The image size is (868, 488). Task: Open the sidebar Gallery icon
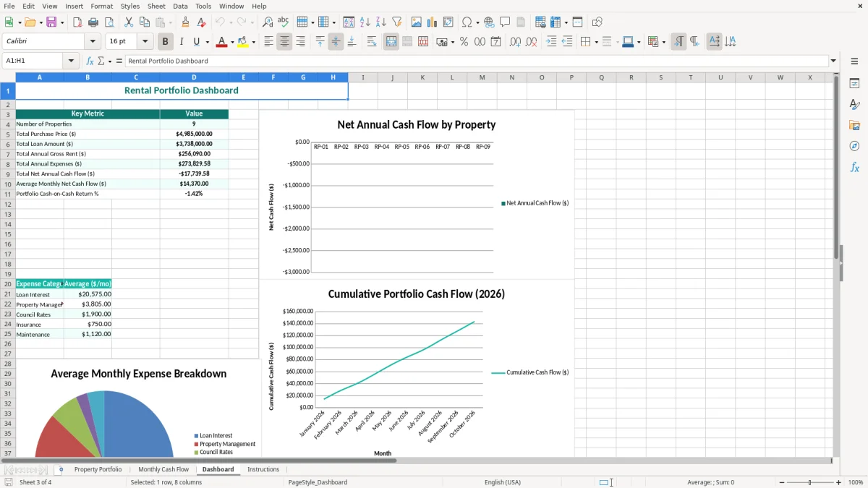click(x=854, y=125)
